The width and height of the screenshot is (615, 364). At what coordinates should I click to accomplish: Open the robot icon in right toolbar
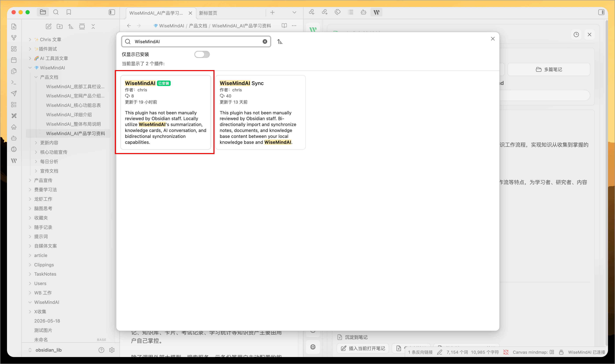tap(363, 12)
